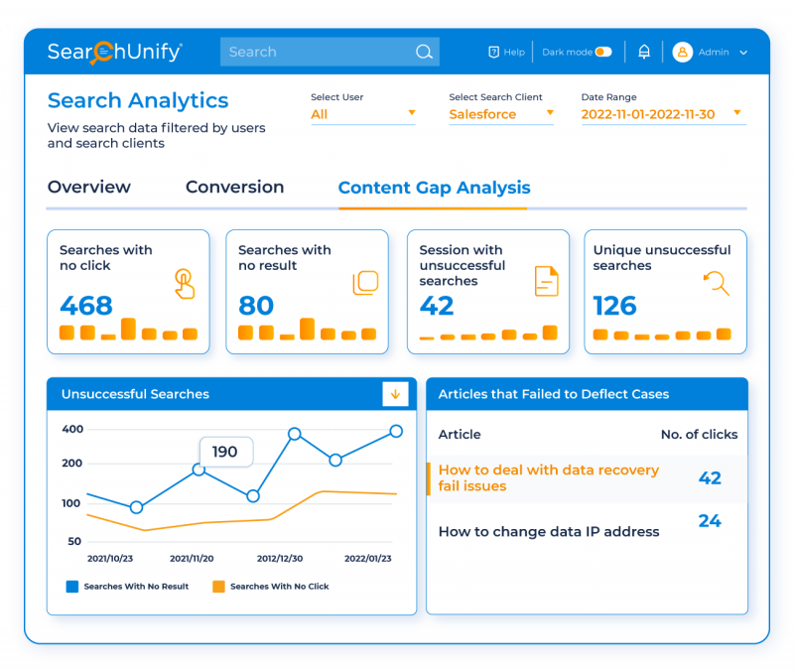
Task: Click the Unsuccessful Searches panel title
Action: (135, 394)
